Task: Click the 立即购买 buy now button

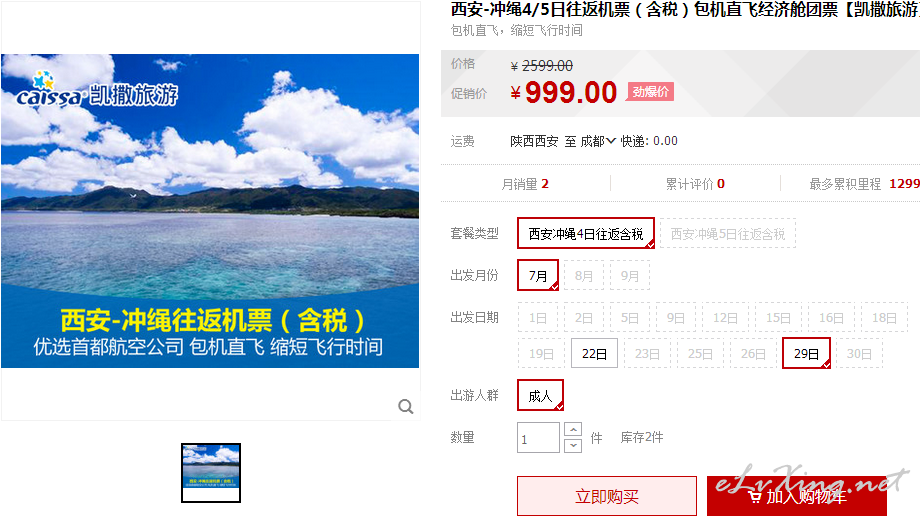Action: 607,497
